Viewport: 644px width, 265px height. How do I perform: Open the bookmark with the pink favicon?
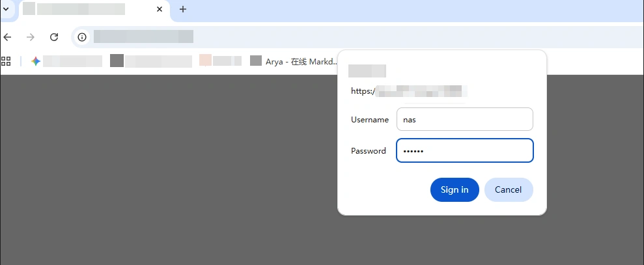pos(220,61)
